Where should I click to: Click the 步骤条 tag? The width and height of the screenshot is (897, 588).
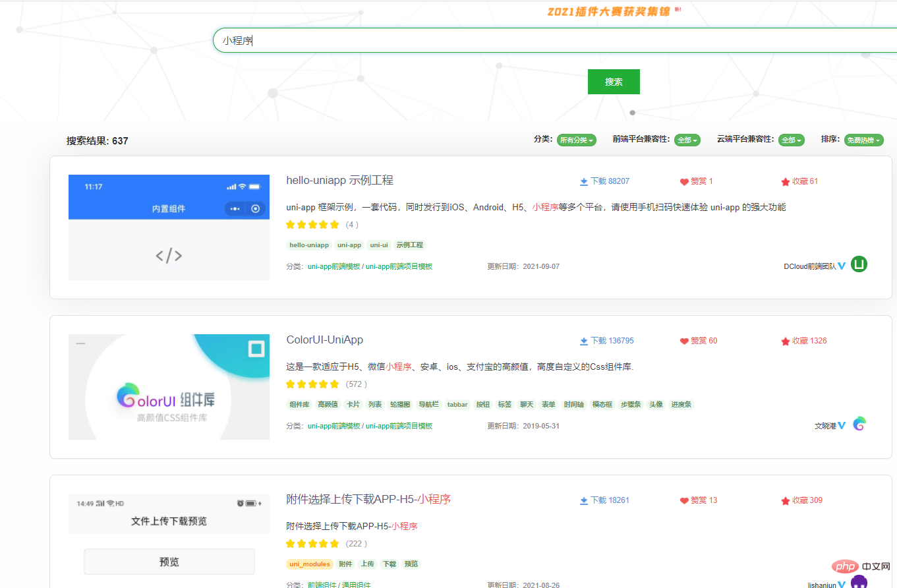pyautogui.click(x=631, y=405)
